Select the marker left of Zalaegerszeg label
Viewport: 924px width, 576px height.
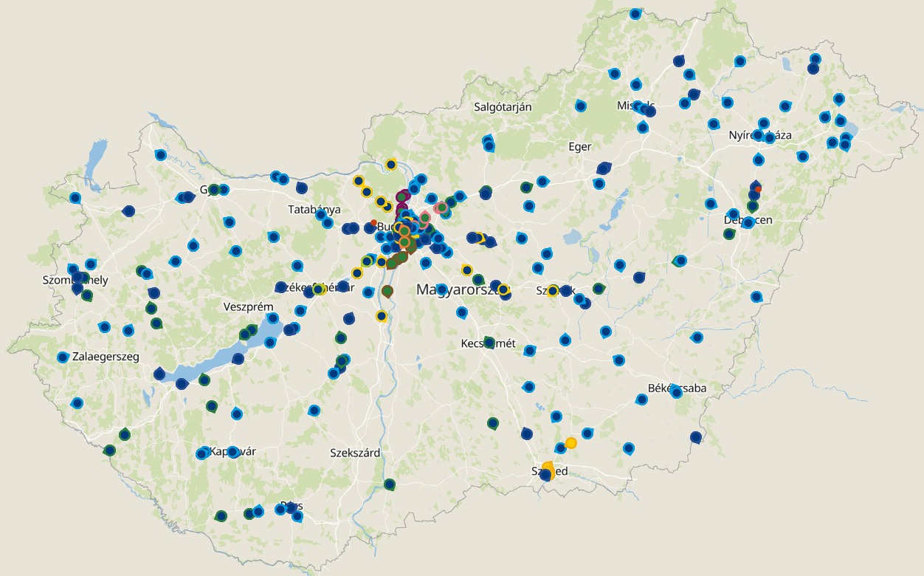(x=63, y=357)
